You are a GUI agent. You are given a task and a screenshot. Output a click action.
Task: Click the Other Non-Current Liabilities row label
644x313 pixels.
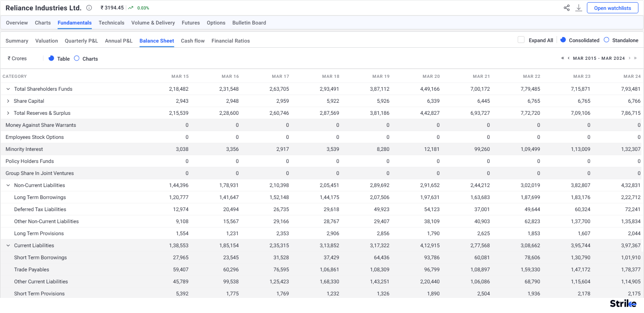click(46, 221)
